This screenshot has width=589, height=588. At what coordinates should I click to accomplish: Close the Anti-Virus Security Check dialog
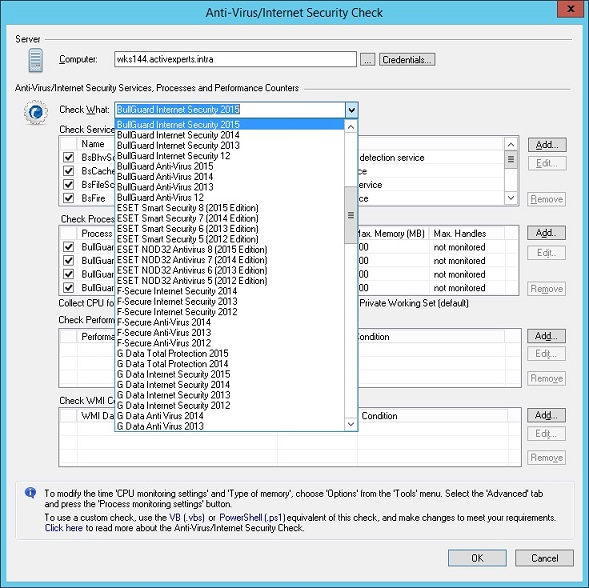pos(571,9)
